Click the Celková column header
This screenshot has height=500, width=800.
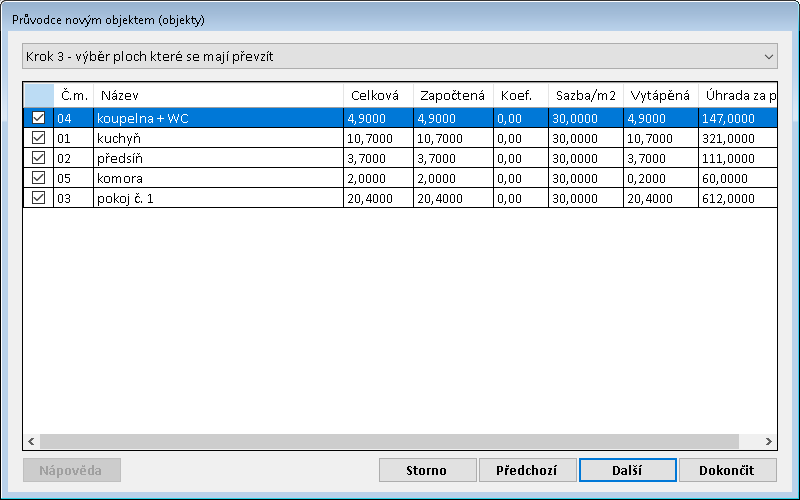click(x=377, y=95)
